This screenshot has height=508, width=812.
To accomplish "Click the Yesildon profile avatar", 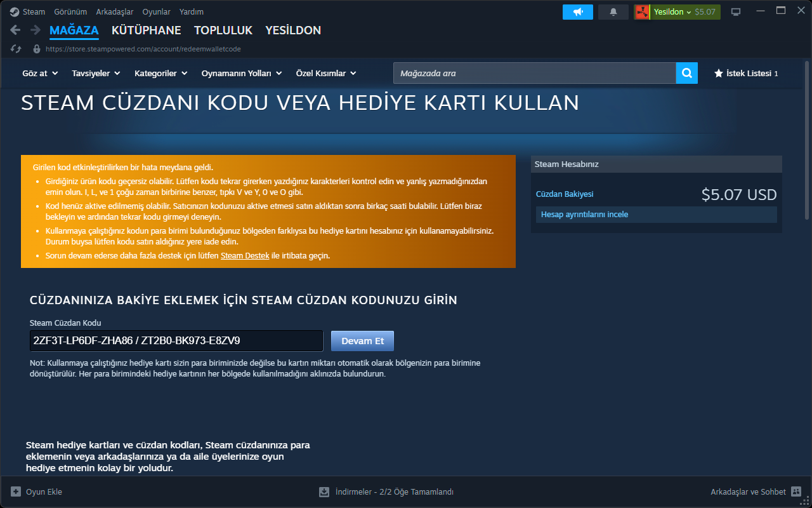I will point(642,12).
